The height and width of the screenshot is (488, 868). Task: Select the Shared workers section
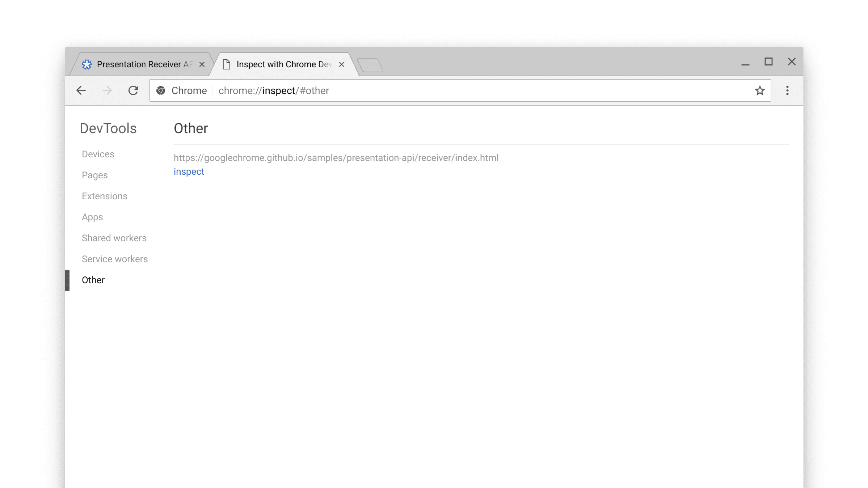pyautogui.click(x=114, y=238)
